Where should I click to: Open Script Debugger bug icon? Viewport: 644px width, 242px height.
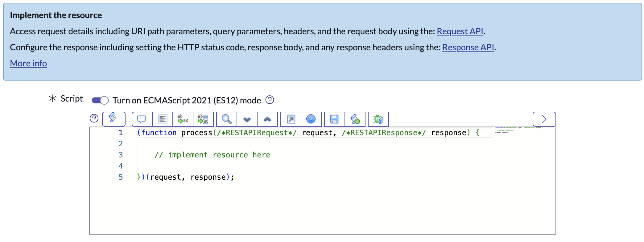click(x=378, y=119)
